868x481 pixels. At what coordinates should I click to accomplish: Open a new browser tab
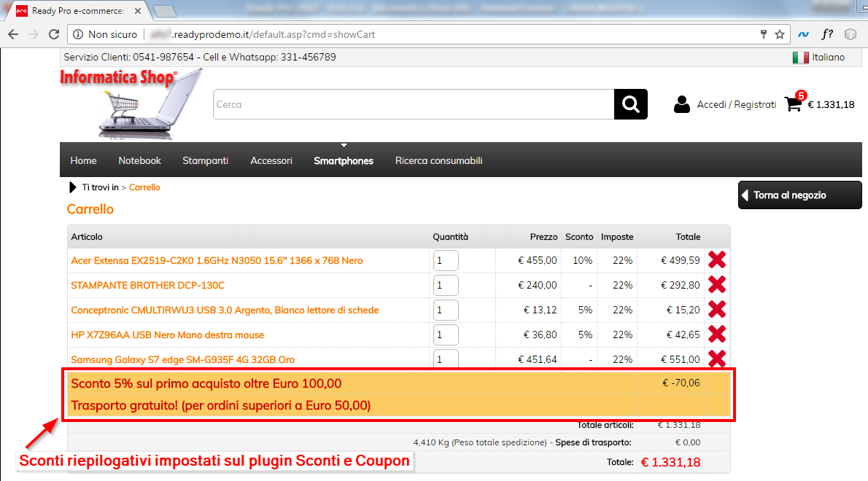point(164,11)
